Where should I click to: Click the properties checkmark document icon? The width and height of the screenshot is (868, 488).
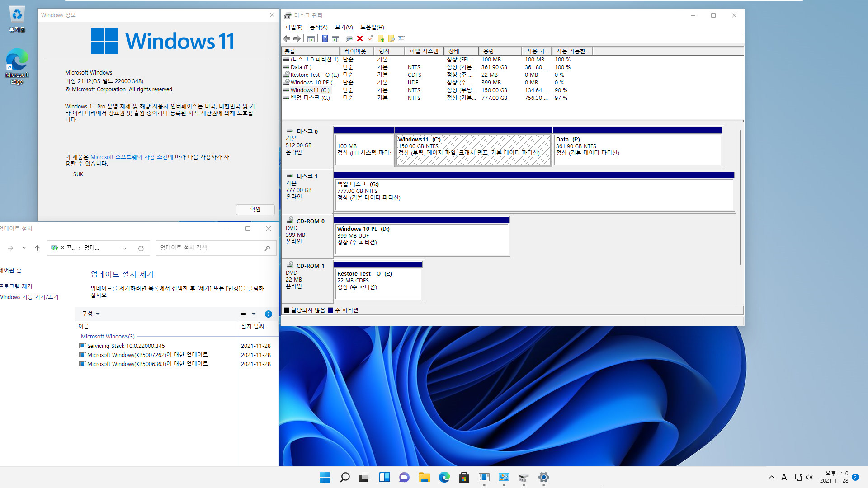[370, 39]
